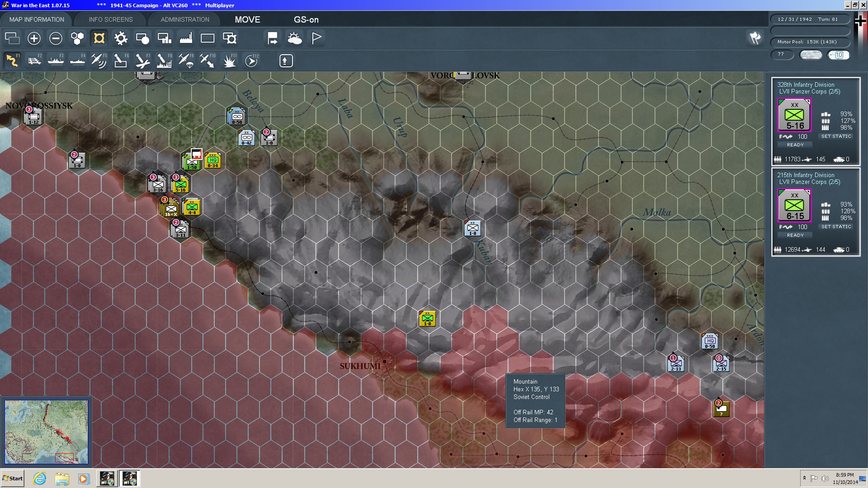Select F1 move mode icon
The height and width of the screenshot is (488, 868).
point(12,61)
